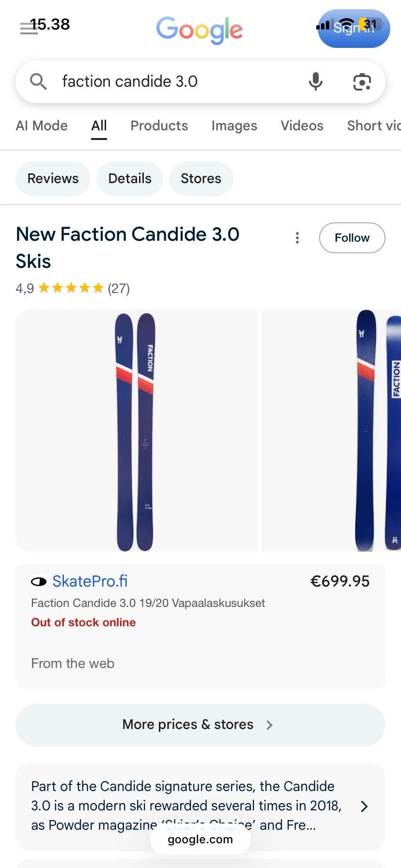Select the Videos tab

click(x=302, y=126)
